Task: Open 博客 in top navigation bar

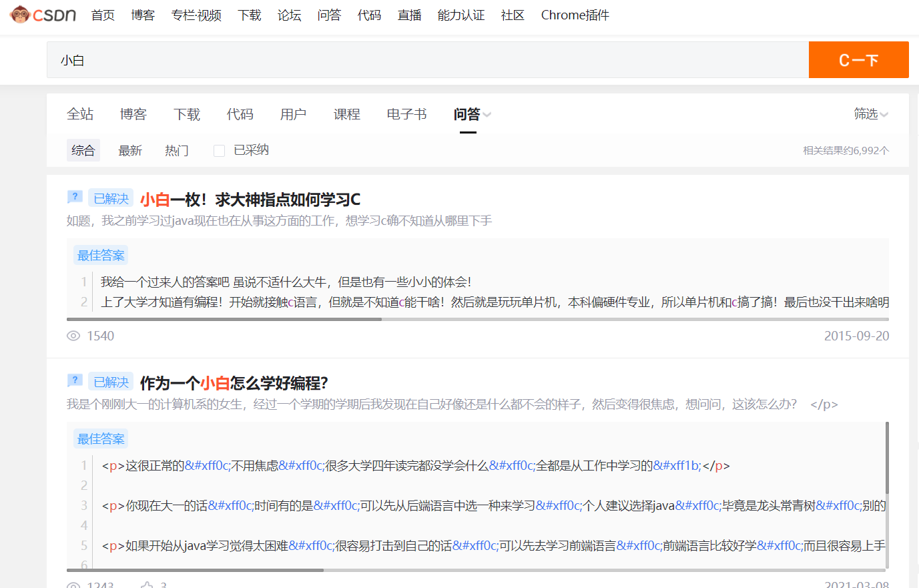Action: pos(143,15)
